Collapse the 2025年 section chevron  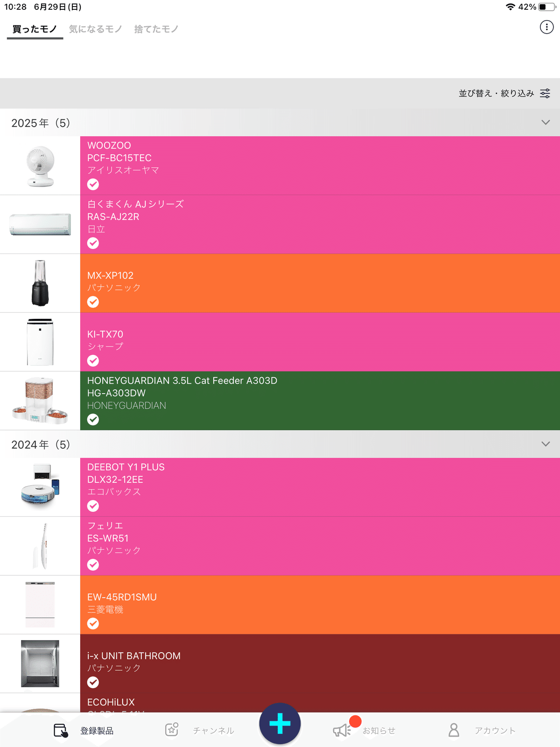(x=546, y=122)
